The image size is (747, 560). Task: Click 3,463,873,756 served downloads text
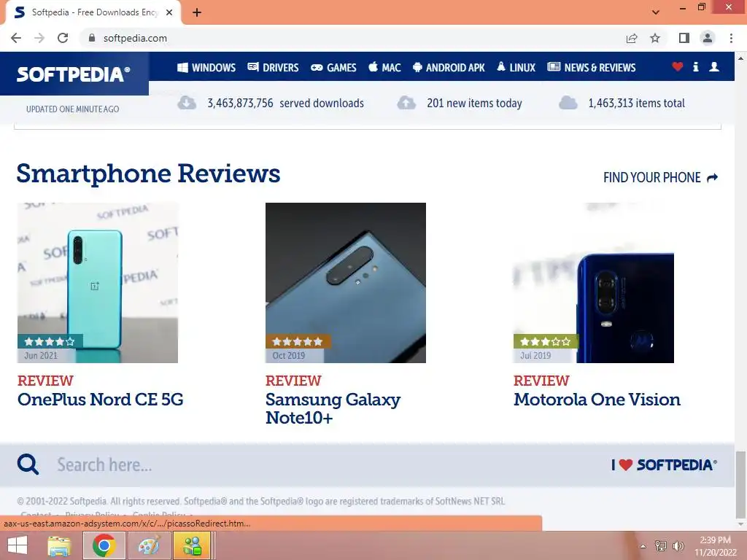coord(285,104)
